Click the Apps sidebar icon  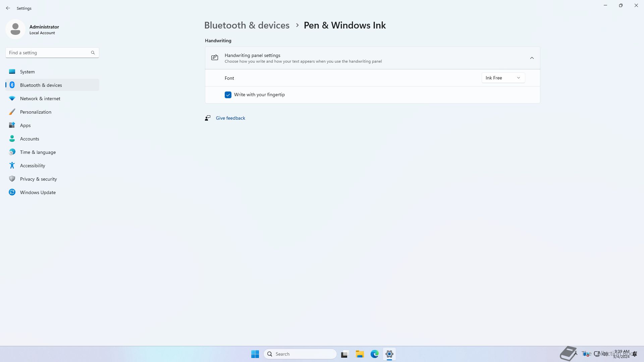(12, 125)
